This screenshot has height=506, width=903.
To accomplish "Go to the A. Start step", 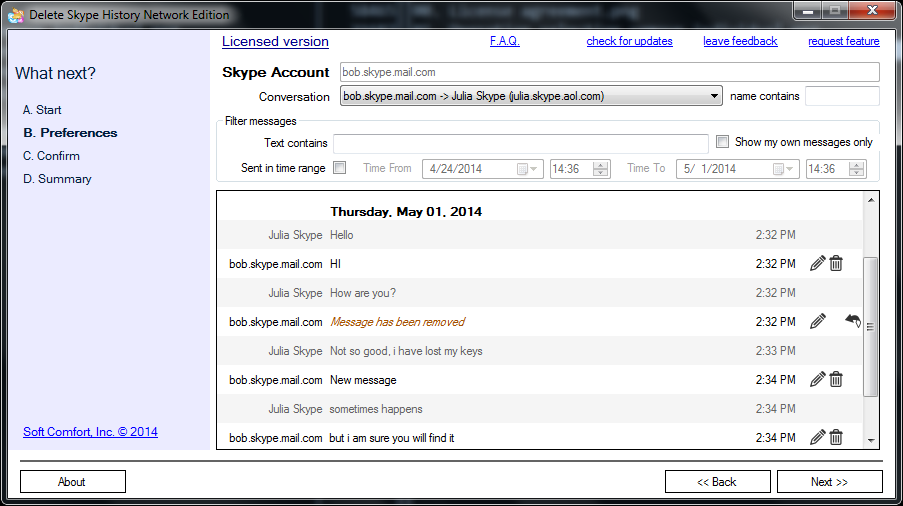I will [x=42, y=110].
